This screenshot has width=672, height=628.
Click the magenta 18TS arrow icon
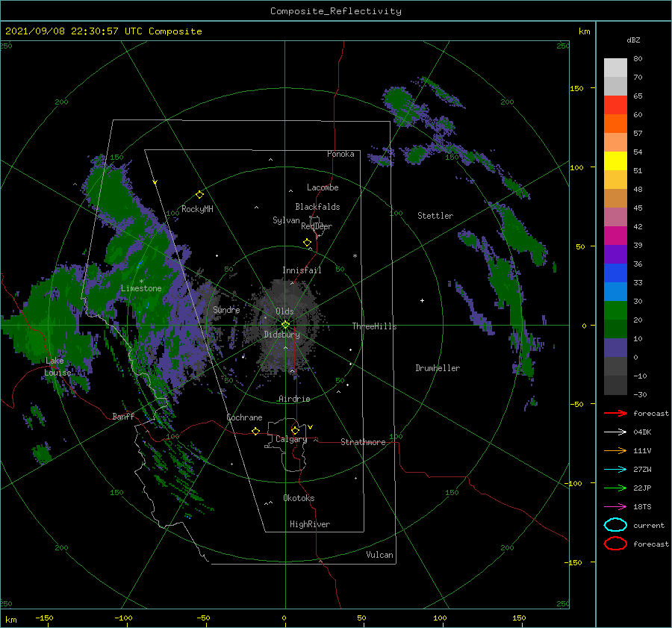click(x=615, y=507)
